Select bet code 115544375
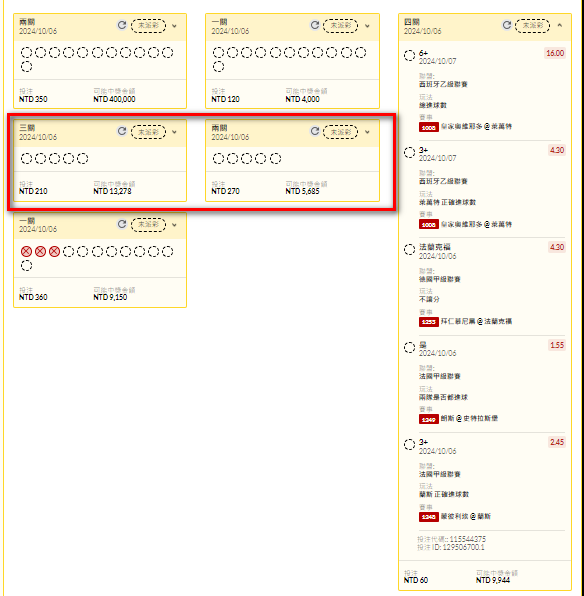The image size is (584, 596). [x=468, y=539]
